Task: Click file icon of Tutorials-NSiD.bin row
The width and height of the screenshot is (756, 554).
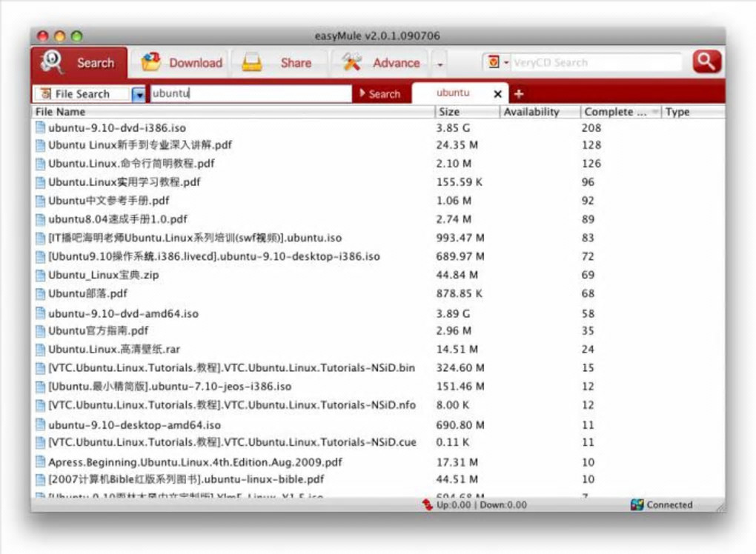Action: pos(41,368)
